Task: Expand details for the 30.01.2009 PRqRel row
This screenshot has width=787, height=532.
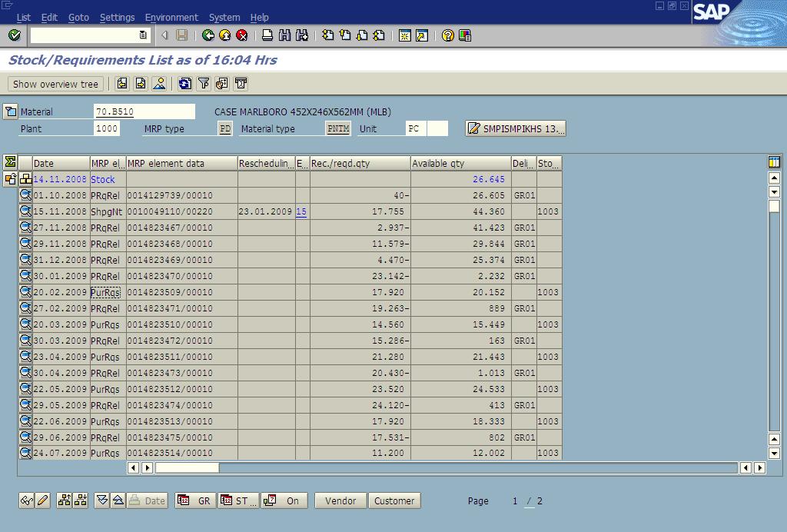Action: click(x=25, y=276)
